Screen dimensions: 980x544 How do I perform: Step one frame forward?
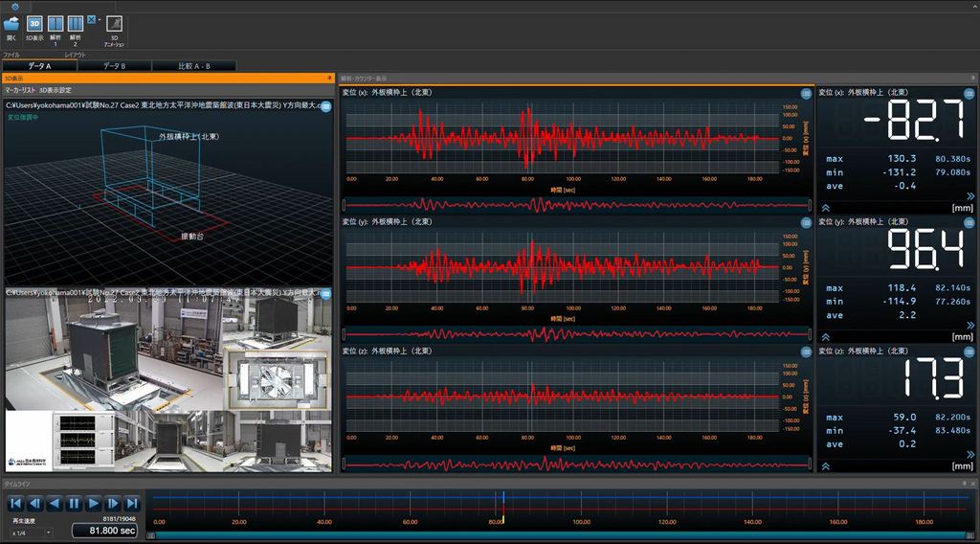pos(113,504)
